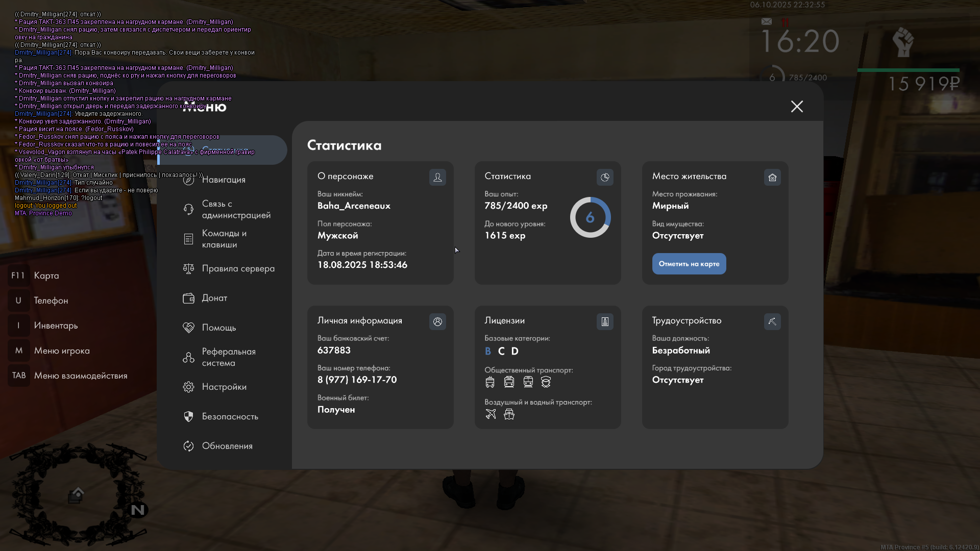Click the tools icon in Трудоустройство card
This screenshot has height=551, width=980.
coord(772,321)
